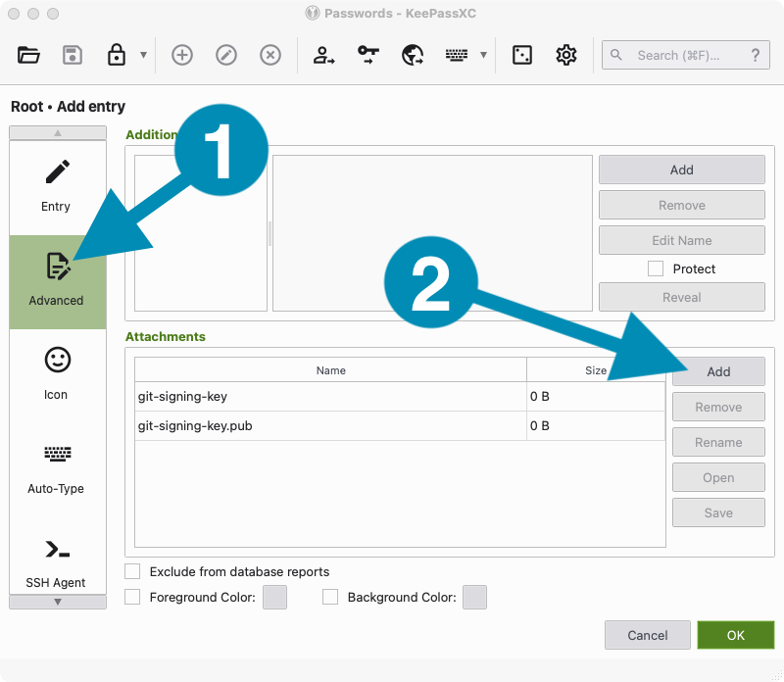Copy username using toolbar person icon
The image size is (784, 682).
[x=323, y=55]
